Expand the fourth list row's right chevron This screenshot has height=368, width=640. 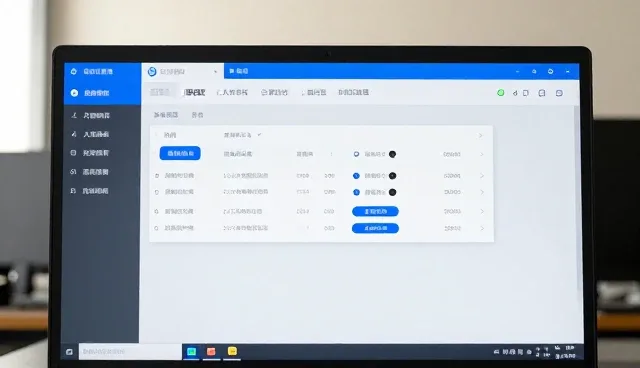coord(482,211)
